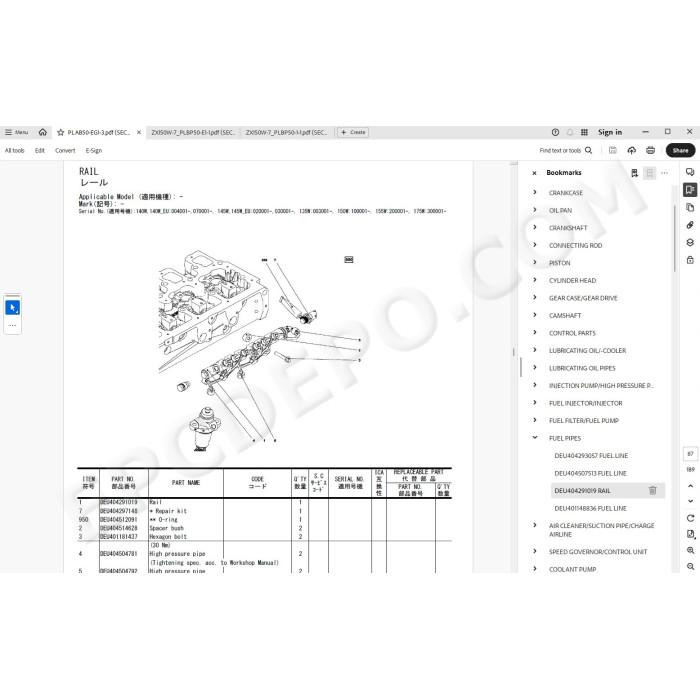Open the LUBRICATING OIL/-COOLER bookmark
This screenshot has height=700, width=700.
(588, 350)
